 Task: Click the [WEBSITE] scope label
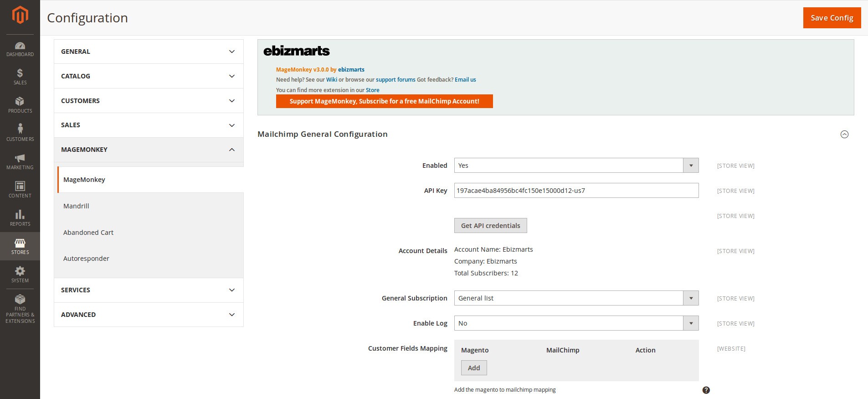tap(731, 349)
